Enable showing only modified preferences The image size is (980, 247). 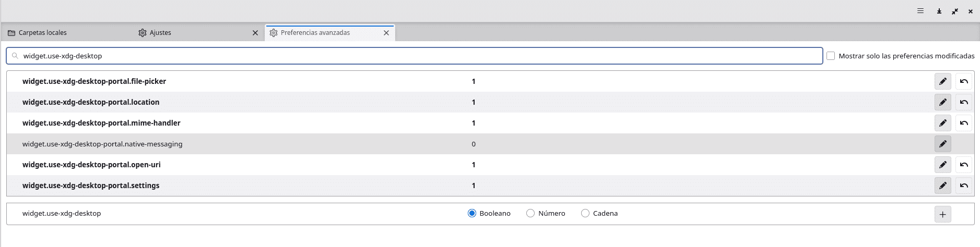click(831, 56)
